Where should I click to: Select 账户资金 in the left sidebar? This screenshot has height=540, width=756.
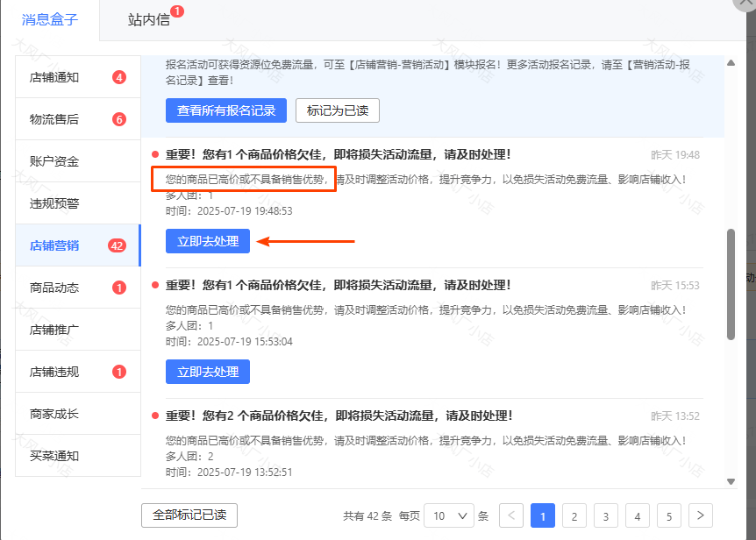(54, 161)
